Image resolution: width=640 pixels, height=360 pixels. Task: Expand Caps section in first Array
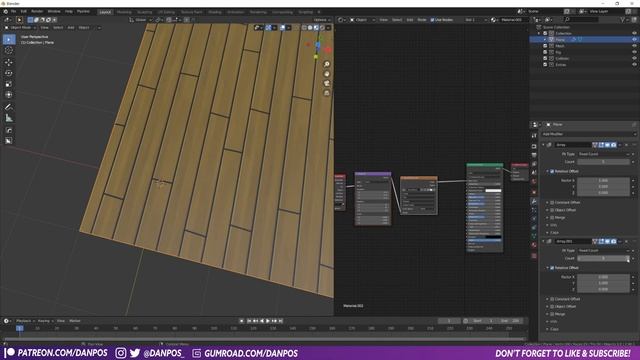pos(553,233)
